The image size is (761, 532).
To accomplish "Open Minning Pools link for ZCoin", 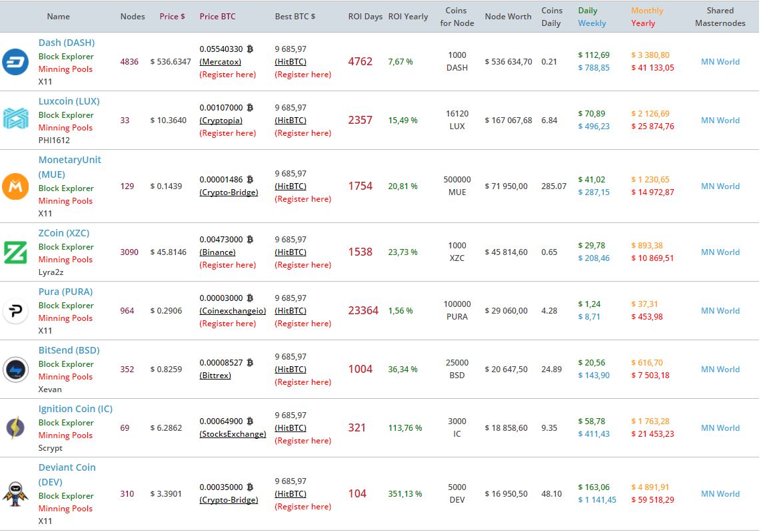I will tap(65, 259).
